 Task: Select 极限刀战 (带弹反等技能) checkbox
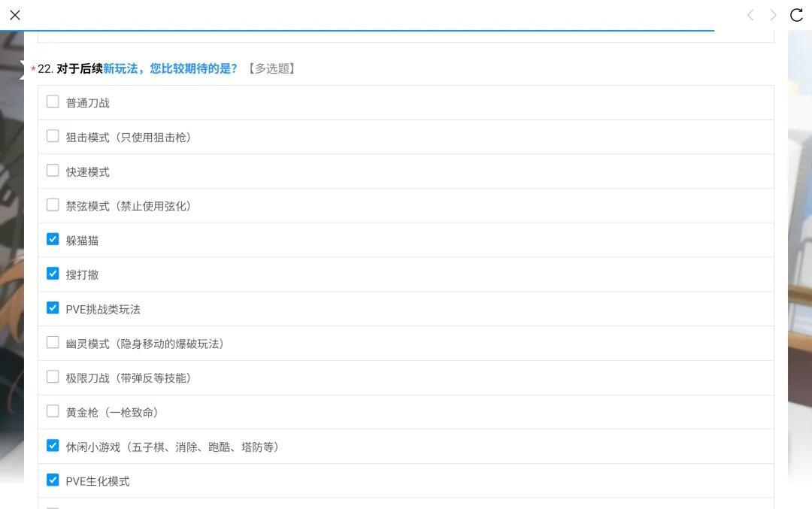[x=53, y=377]
